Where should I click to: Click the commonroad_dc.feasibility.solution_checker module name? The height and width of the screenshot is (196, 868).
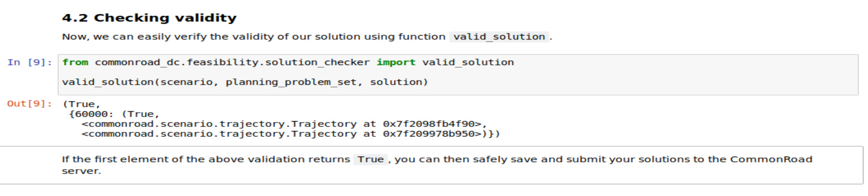pos(232,62)
